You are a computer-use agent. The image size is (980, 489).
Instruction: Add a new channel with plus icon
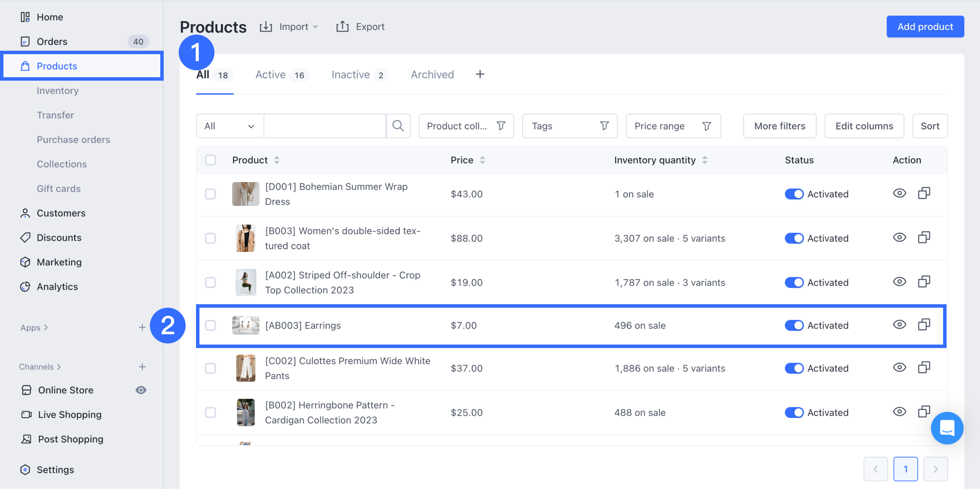(142, 367)
